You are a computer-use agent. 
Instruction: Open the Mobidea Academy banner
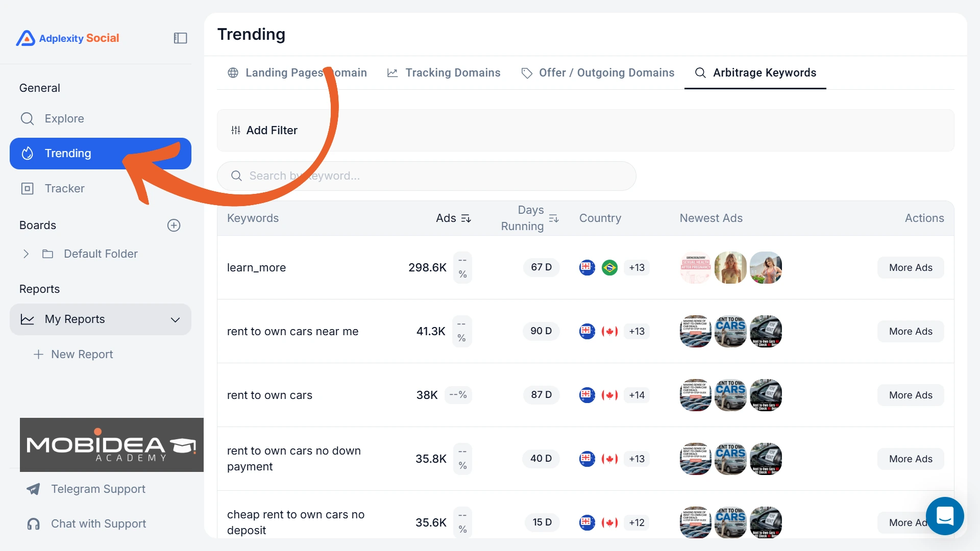click(x=112, y=445)
